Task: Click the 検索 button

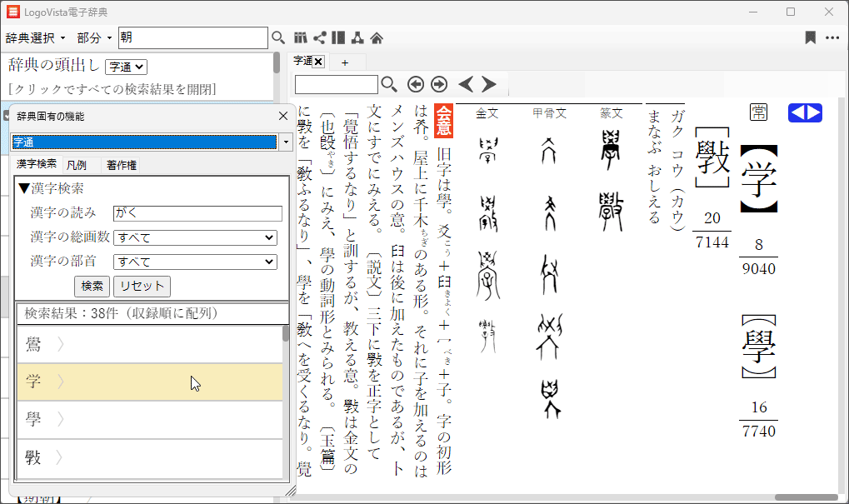Action: (92, 286)
